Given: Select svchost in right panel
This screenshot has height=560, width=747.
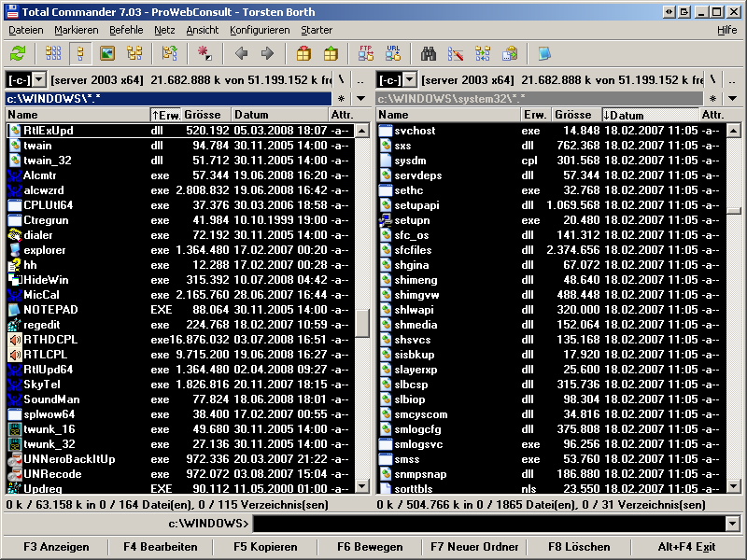Looking at the screenshot, I should pos(551,131).
